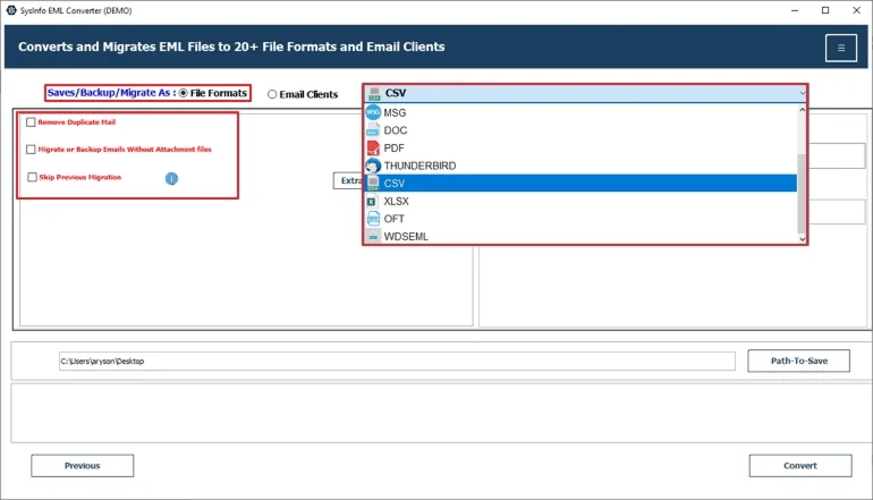Enable the Remove Duplicate Mail checkbox
873x500 pixels.
pyautogui.click(x=31, y=122)
